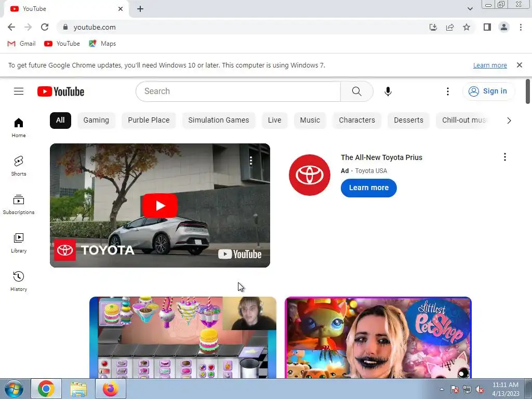Open the YouTube hamburger guide menu

pos(19,91)
